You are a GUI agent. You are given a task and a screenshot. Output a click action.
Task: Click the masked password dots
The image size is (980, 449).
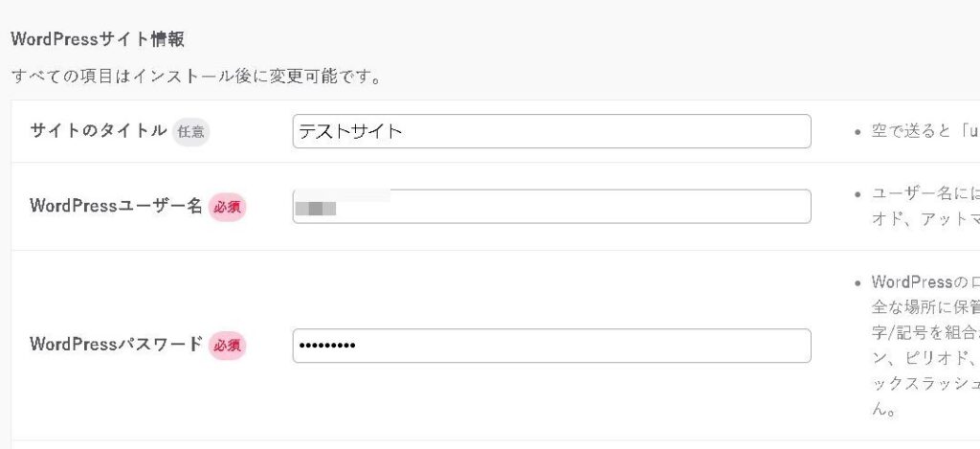(x=326, y=346)
